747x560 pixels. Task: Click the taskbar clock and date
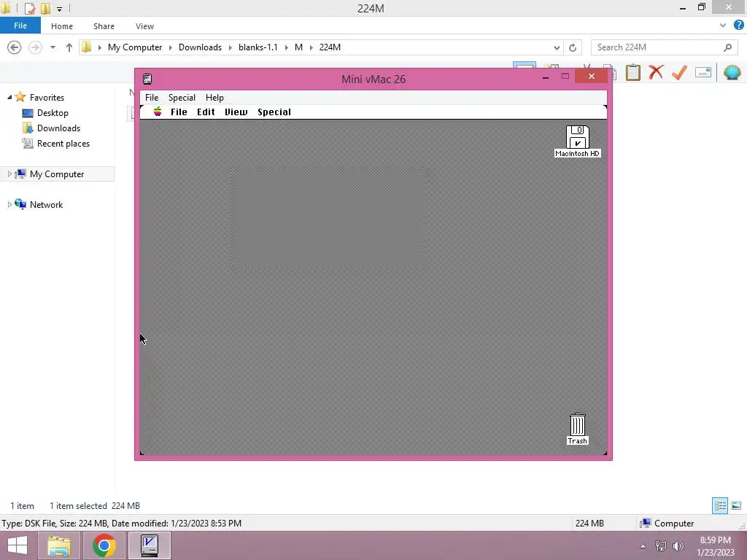tap(715, 546)
